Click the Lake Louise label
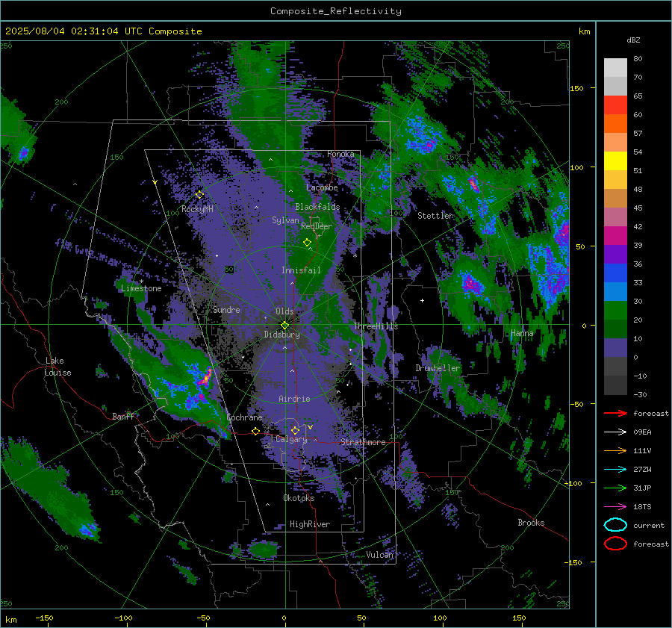 pos(57,367)
